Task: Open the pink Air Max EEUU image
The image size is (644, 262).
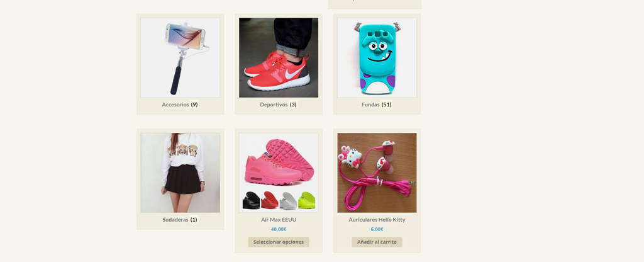Action: tap(279, 173)
